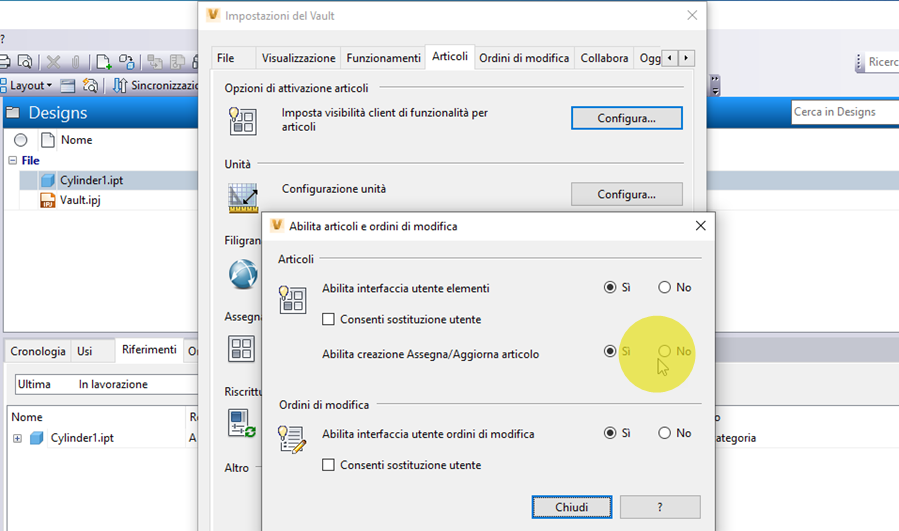The image size is (899, 531).
Task: Click the unit configuration ruler icon
Action: (243, 198)
